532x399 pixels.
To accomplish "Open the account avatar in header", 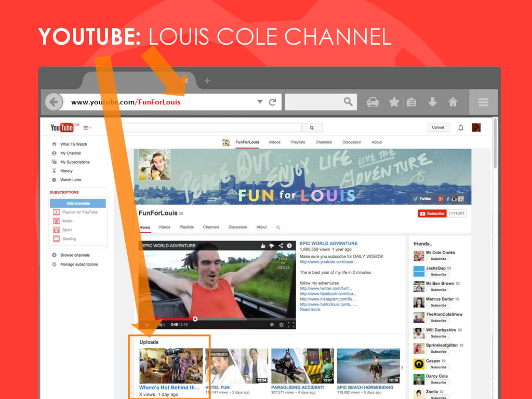I will pyautogui.click(x=476, y=128).
